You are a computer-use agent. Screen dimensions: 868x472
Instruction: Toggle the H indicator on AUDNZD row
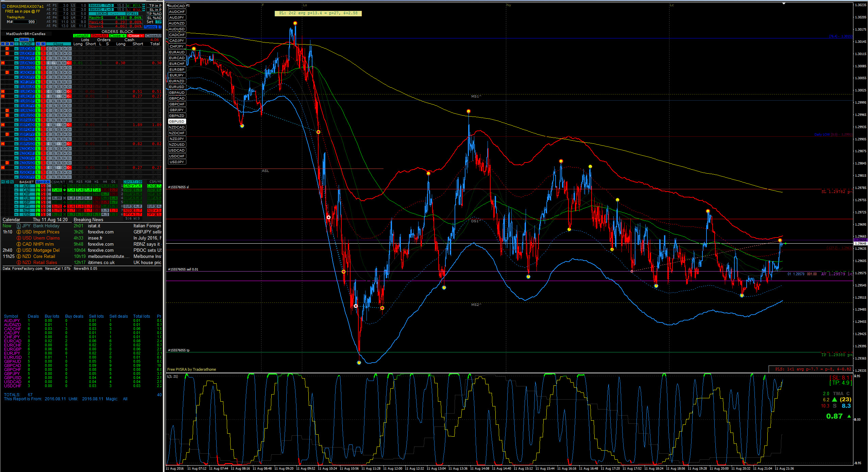3,63
